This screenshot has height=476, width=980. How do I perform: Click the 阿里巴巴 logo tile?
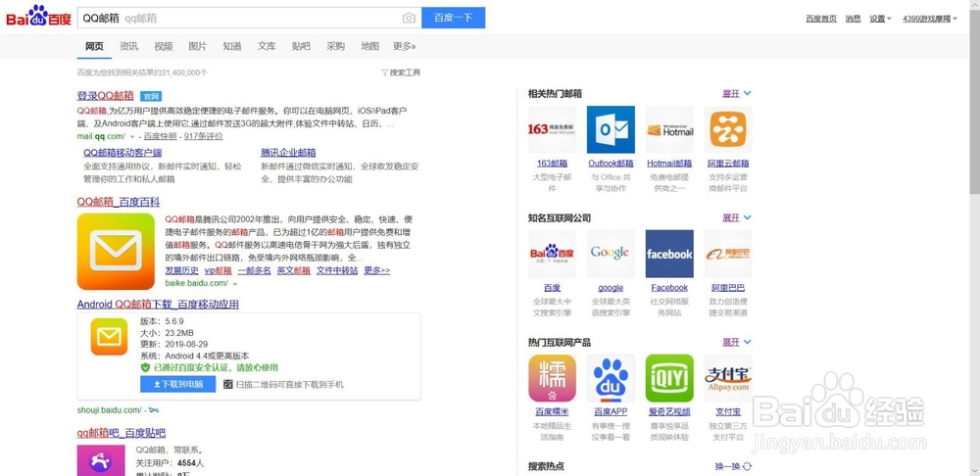coord(728,254)
